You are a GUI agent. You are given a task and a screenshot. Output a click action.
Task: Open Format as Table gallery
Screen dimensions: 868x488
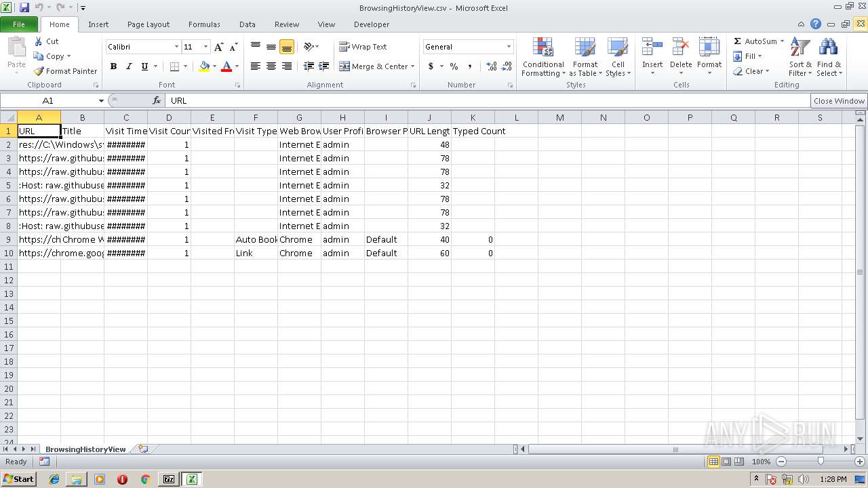point(585,58)
